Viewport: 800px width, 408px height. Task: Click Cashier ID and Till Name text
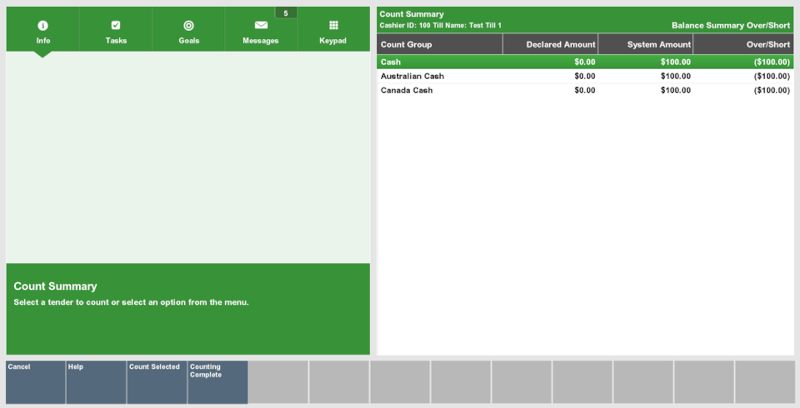click(440, 25)
